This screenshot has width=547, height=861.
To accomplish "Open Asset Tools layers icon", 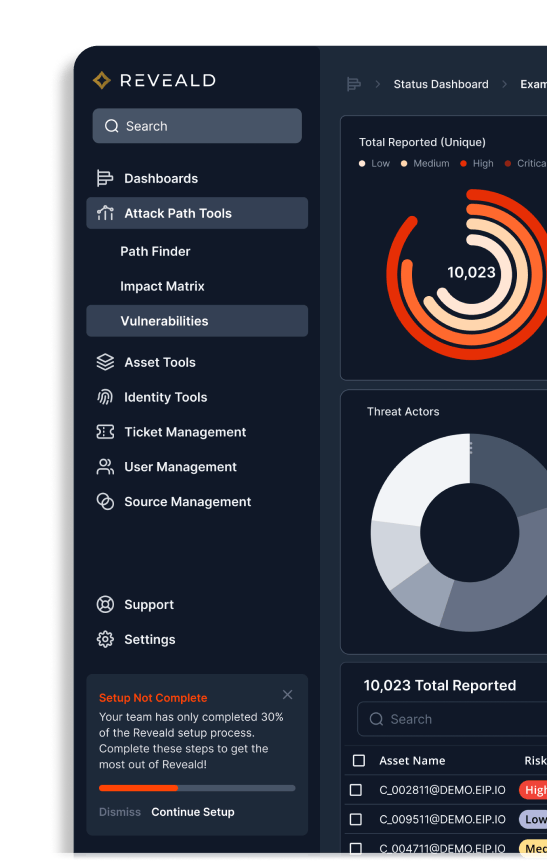I will coord(105,362).
